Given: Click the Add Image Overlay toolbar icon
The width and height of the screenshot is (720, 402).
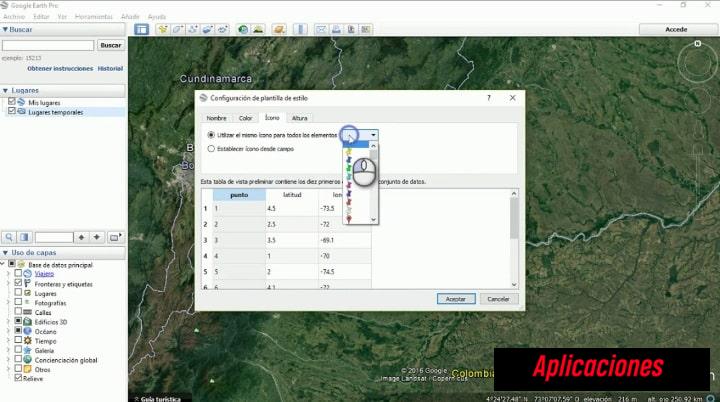Looking at the screenshot, I should coord(208,29).
